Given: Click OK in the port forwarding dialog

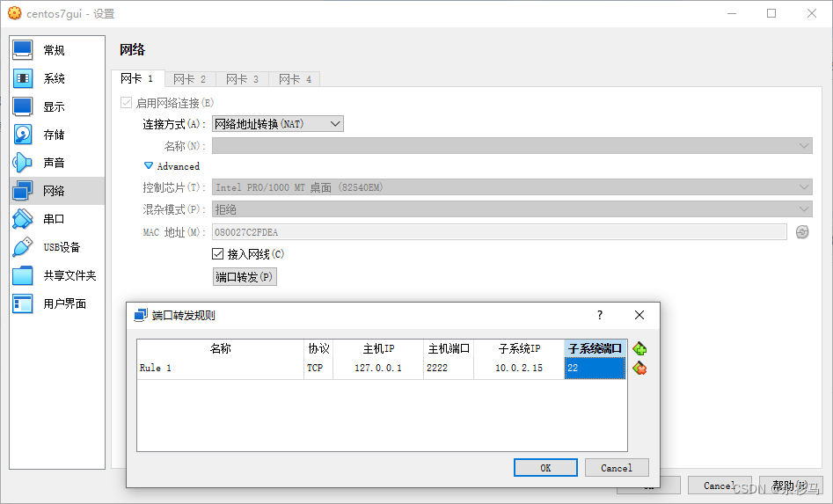Looking at the screenshot, I should click(x=545, y=468).
